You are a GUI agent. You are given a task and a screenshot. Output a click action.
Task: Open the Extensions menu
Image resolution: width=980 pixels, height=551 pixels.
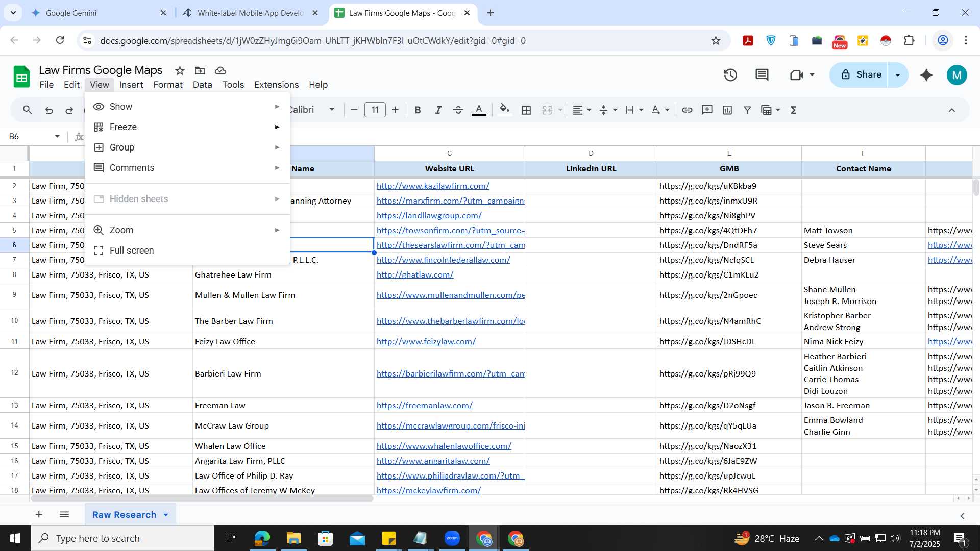[x=276, y=85]
